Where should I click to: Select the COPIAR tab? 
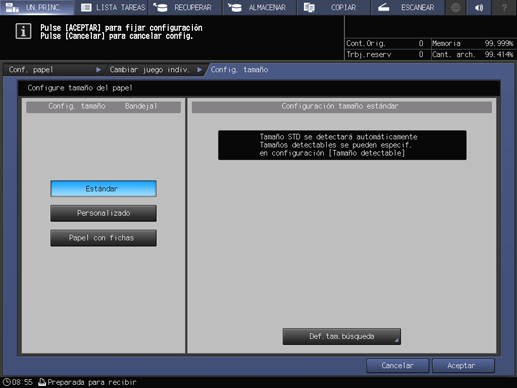coord(334,7)
